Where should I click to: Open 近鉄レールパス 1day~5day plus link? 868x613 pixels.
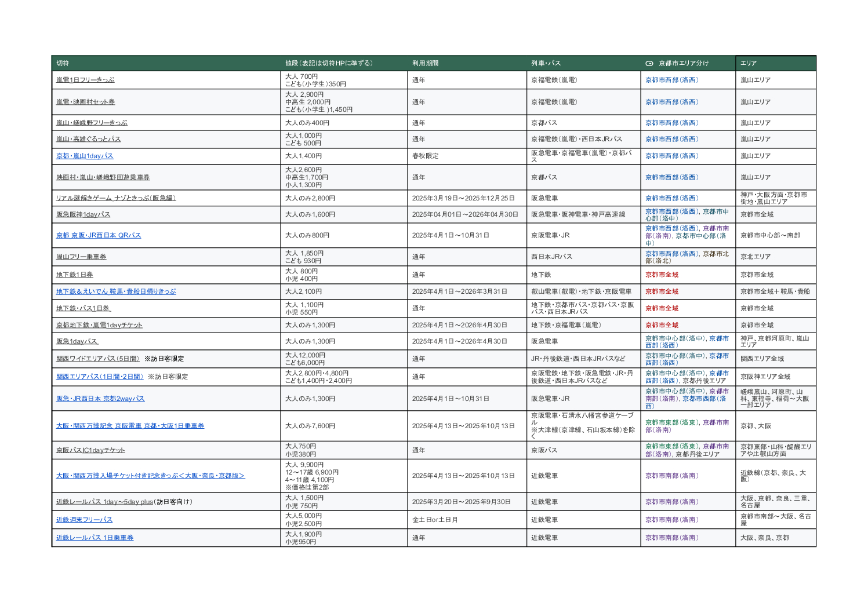(x=104, y=502)
